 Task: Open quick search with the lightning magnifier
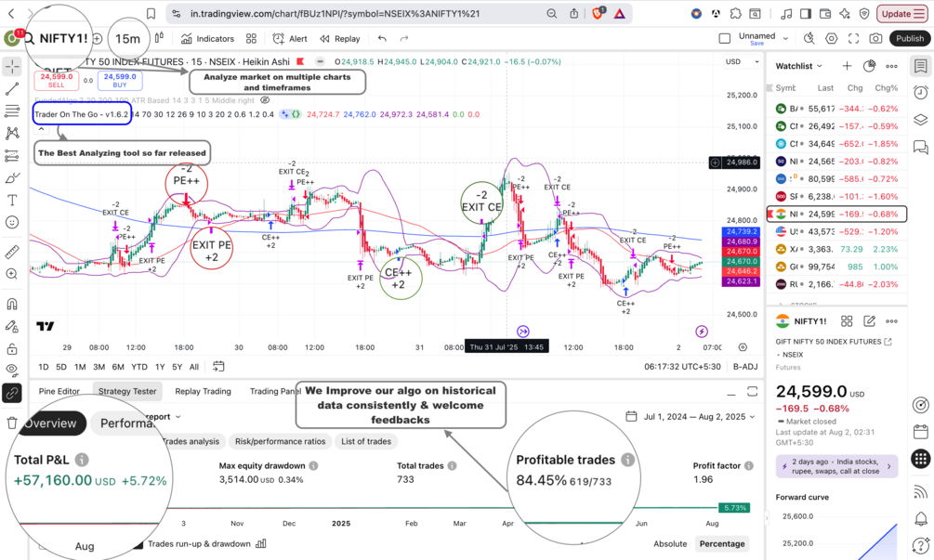coord(809,39)
